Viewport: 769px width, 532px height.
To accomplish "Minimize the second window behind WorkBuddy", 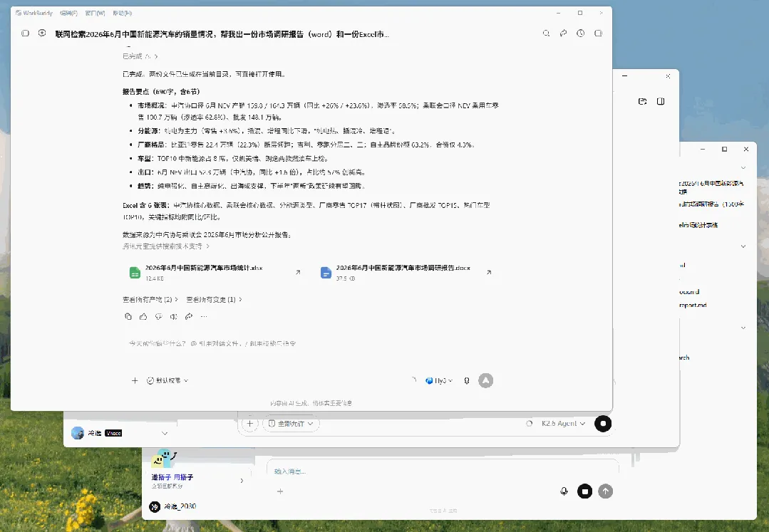I will click(x=624, y=76).
